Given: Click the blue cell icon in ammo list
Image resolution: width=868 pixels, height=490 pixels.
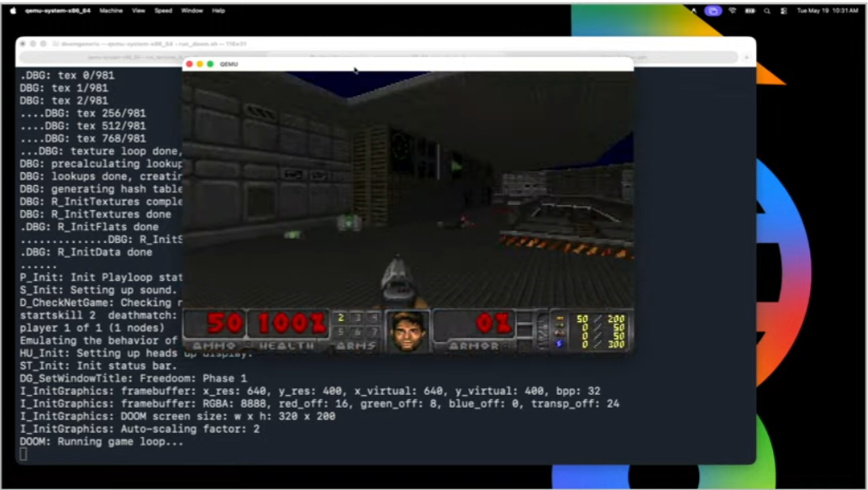Looking at the screenshot, I should [560, 344].
